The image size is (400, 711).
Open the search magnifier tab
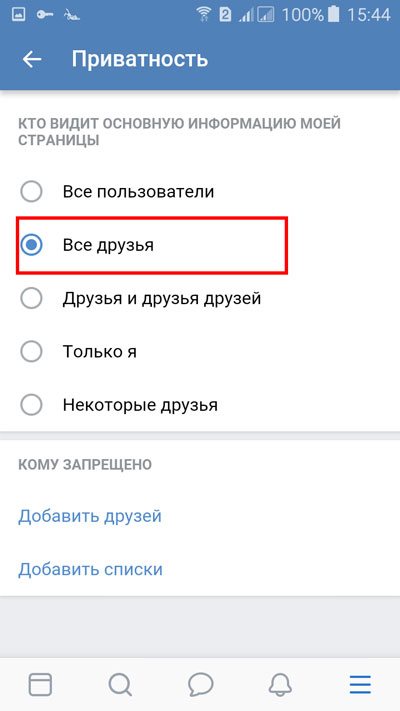(x=120, y=684)
